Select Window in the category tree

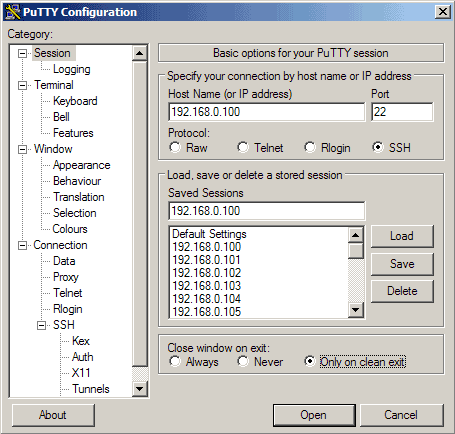pyautogui.click(x=53, y=149)
